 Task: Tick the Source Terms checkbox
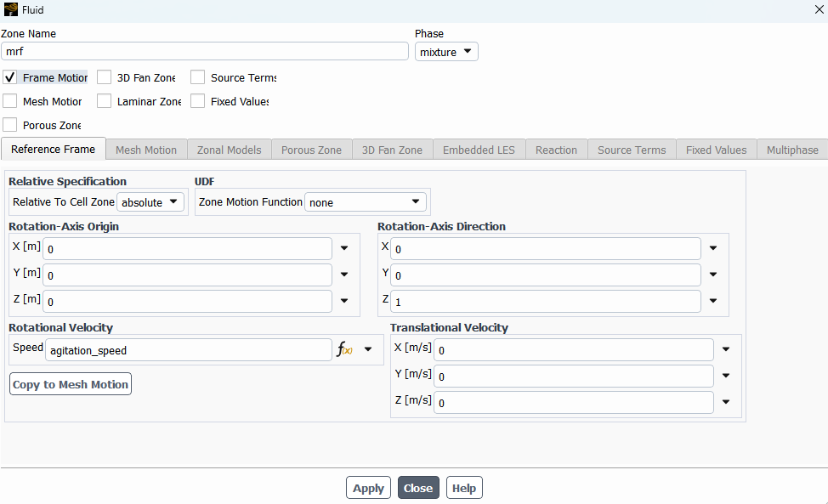[x=198, y=77]
